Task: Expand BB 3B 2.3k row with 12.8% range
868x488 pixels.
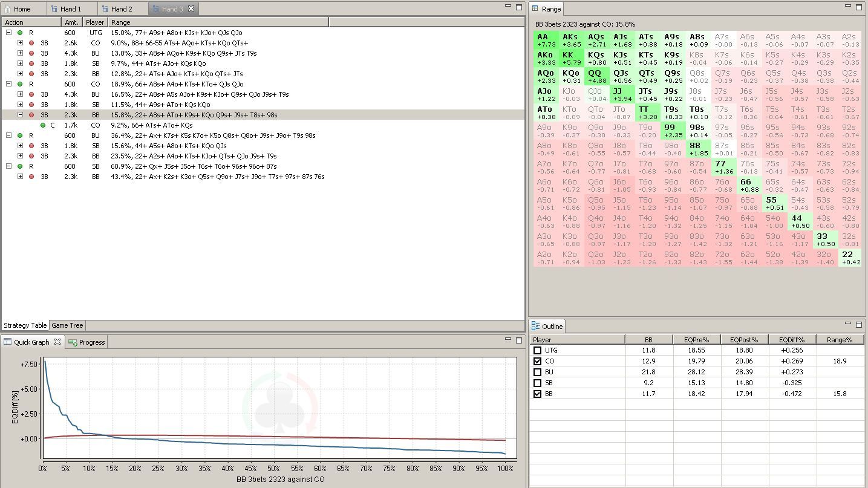Action: (x=20, y=74)
